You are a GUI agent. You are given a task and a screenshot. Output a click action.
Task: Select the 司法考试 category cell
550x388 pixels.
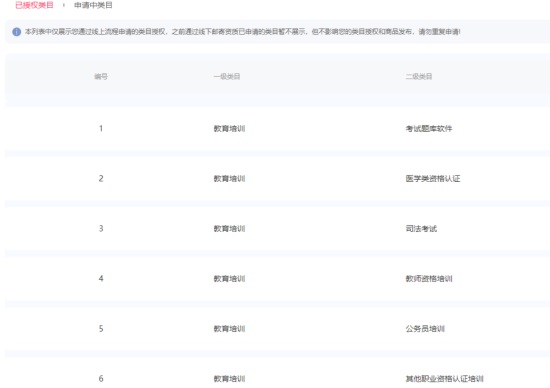(421, 229)
